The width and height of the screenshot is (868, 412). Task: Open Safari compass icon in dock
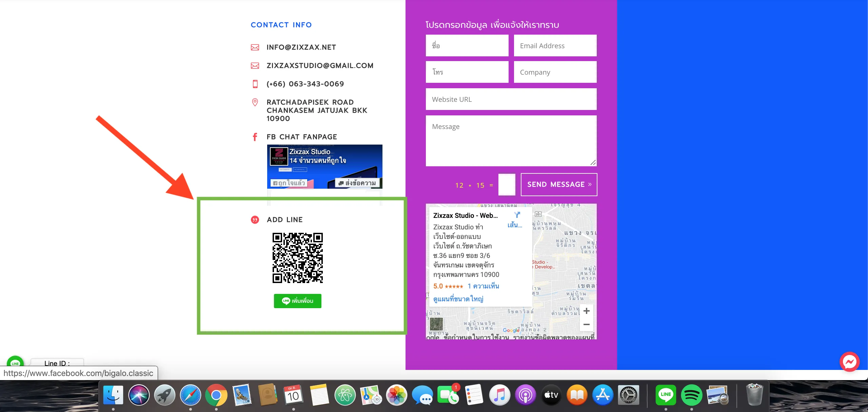191,395
